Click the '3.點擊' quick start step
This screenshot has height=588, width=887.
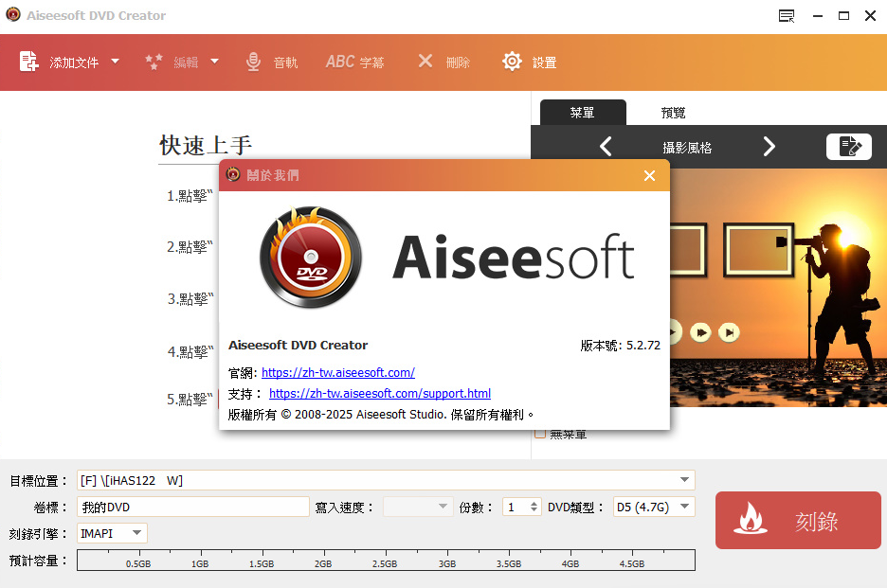click(190, 299)
